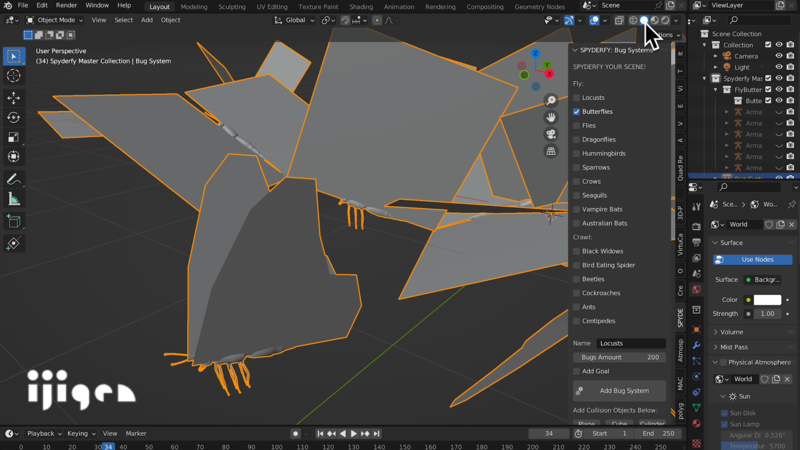
Task: Switch to wireframe viewport shading
Action: (633, 20)
